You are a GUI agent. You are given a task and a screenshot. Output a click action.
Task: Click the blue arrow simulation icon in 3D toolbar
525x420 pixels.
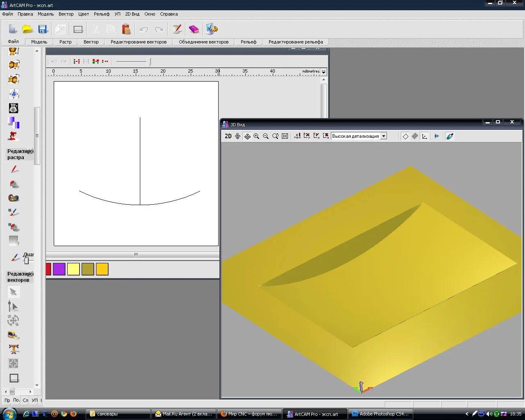tap(436, 136)
